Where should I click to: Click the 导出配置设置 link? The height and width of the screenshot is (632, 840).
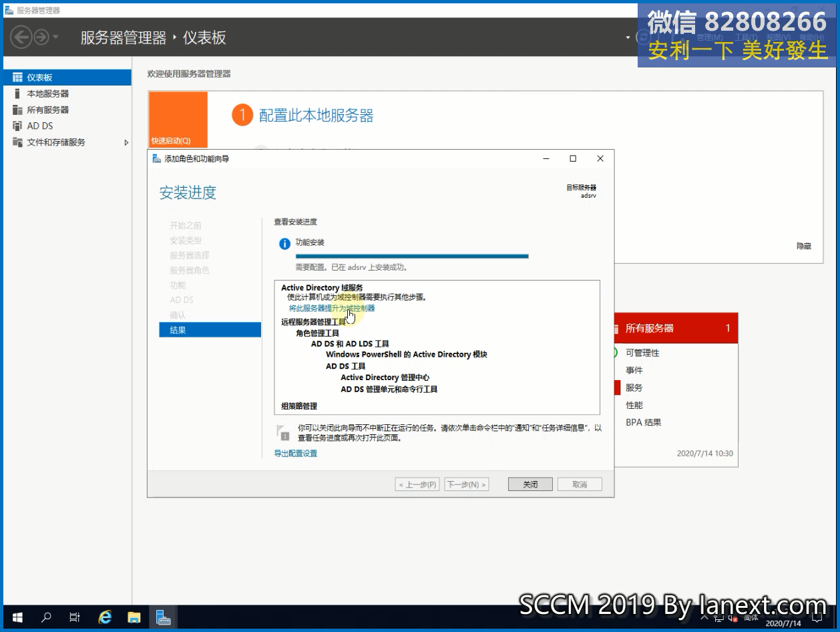(296, 453)
